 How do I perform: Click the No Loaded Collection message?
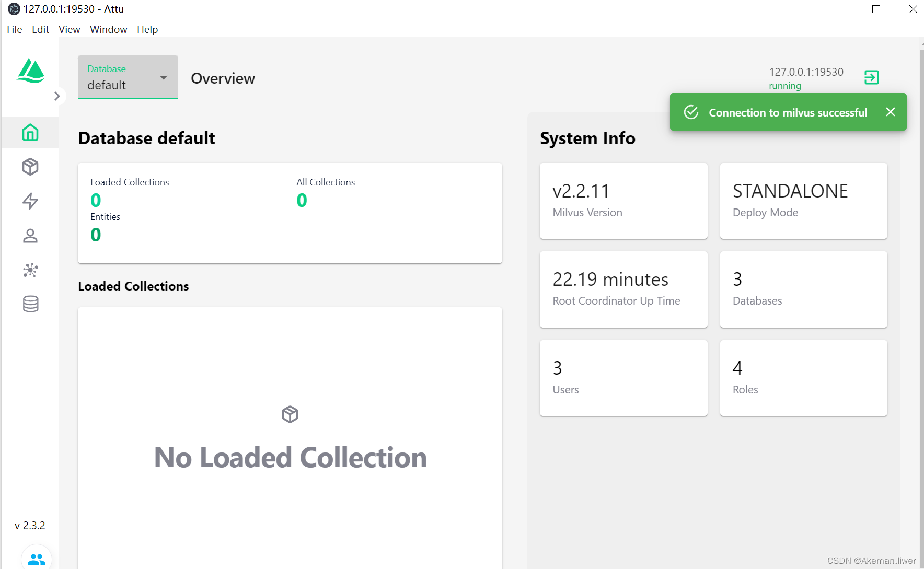tap(290, 458)
